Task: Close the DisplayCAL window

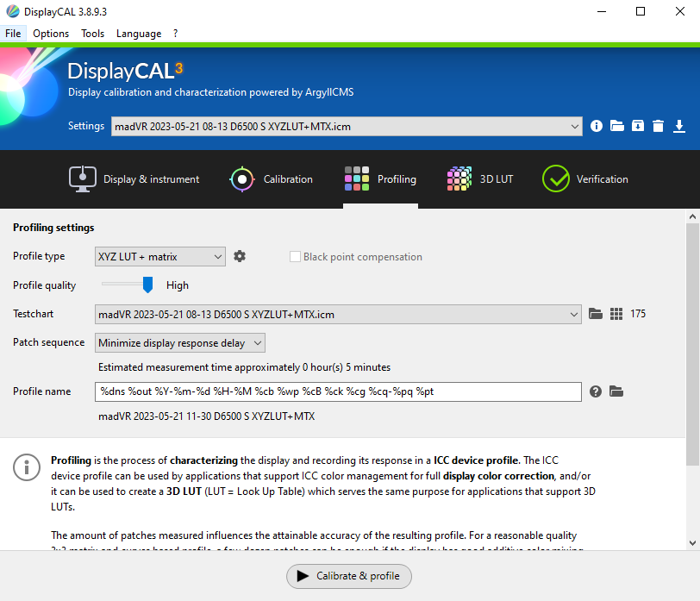Action: click(679, 11)
